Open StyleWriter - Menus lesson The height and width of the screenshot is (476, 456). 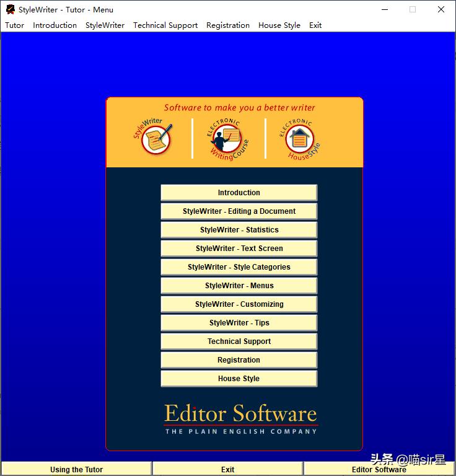tap(239, 285)
